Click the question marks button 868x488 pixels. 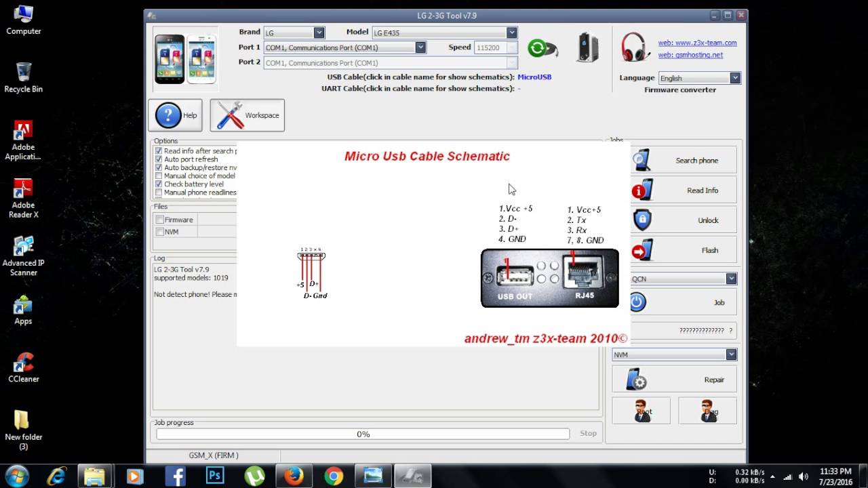(674, 331)
